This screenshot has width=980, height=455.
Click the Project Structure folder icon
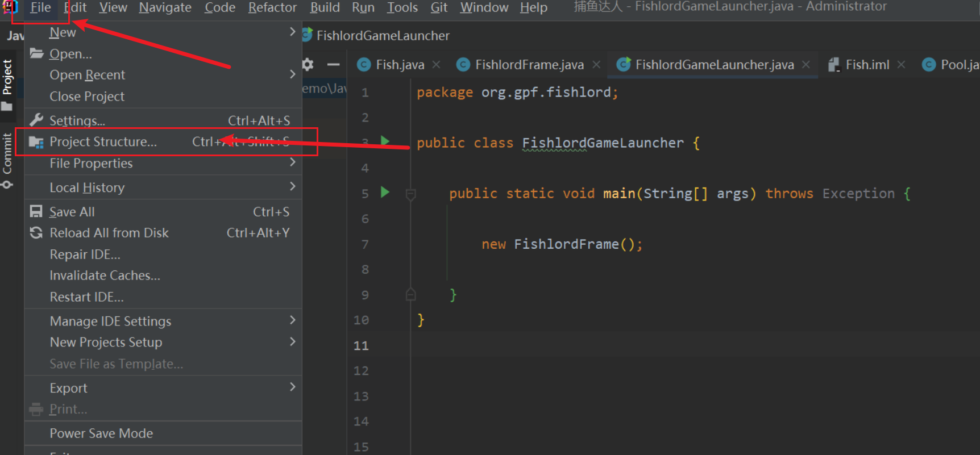tap(36, 142)
